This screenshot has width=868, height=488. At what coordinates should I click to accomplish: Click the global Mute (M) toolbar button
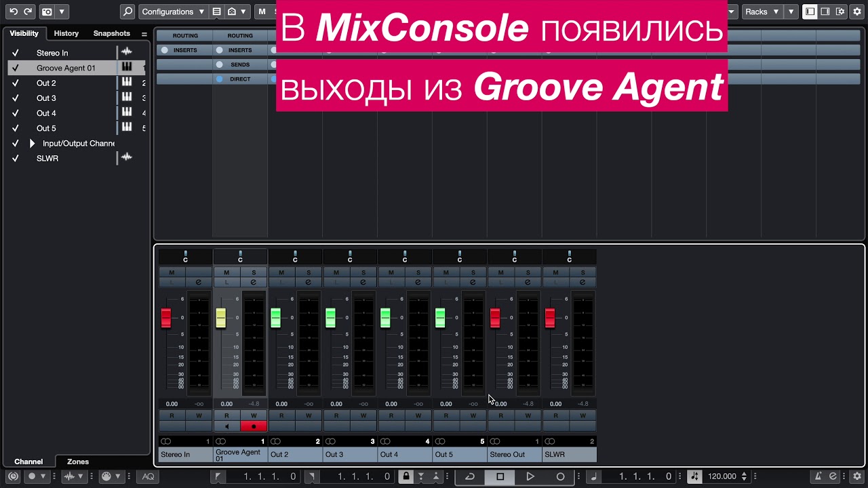tap(262, 12)
